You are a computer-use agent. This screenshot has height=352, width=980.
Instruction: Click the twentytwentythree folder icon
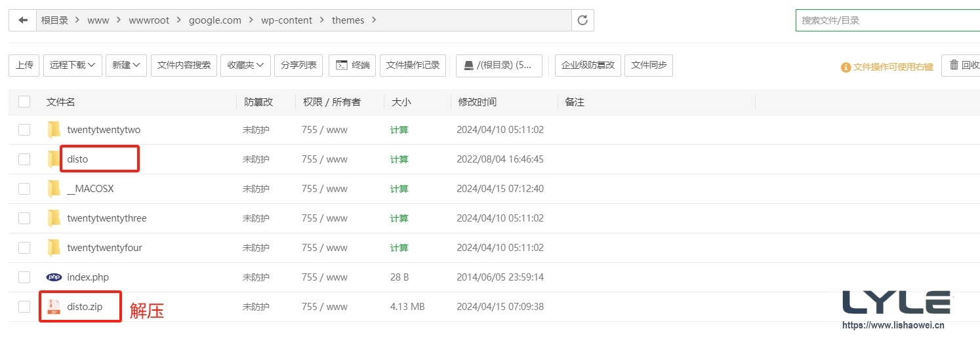tap(54, 218)
